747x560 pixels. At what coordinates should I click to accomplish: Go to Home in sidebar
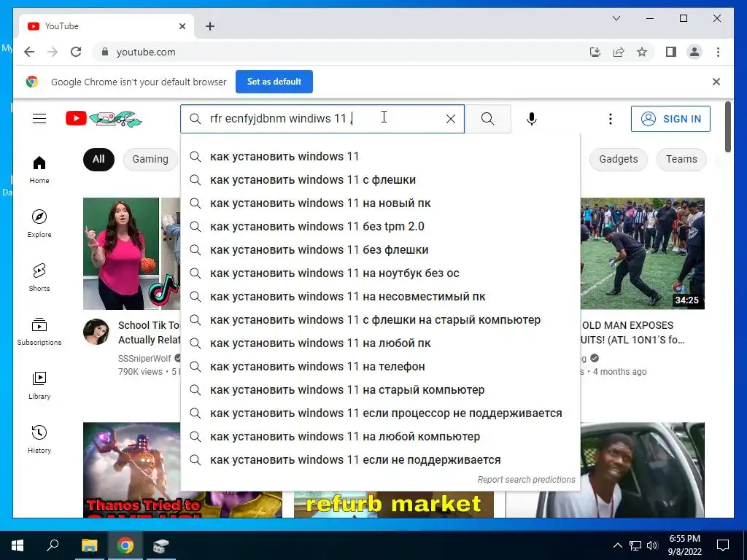tap(39, 170)
